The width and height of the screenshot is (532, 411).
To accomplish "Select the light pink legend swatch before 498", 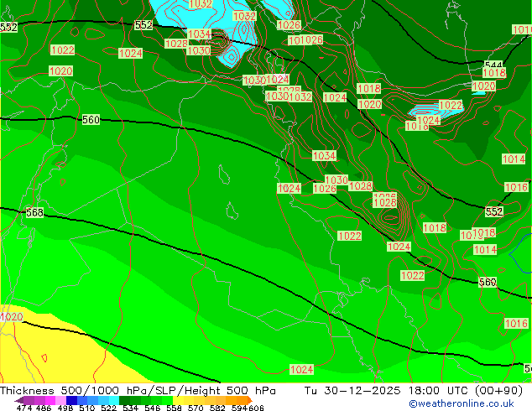I will [x=60, y=400].
